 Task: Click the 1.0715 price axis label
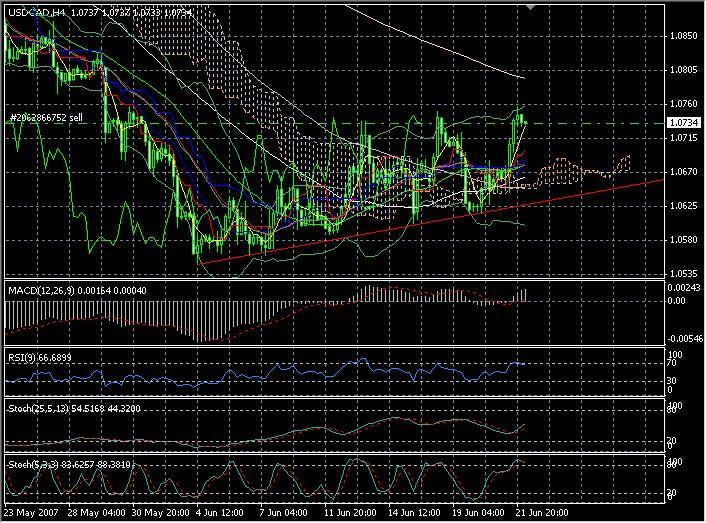click(683, 138)
